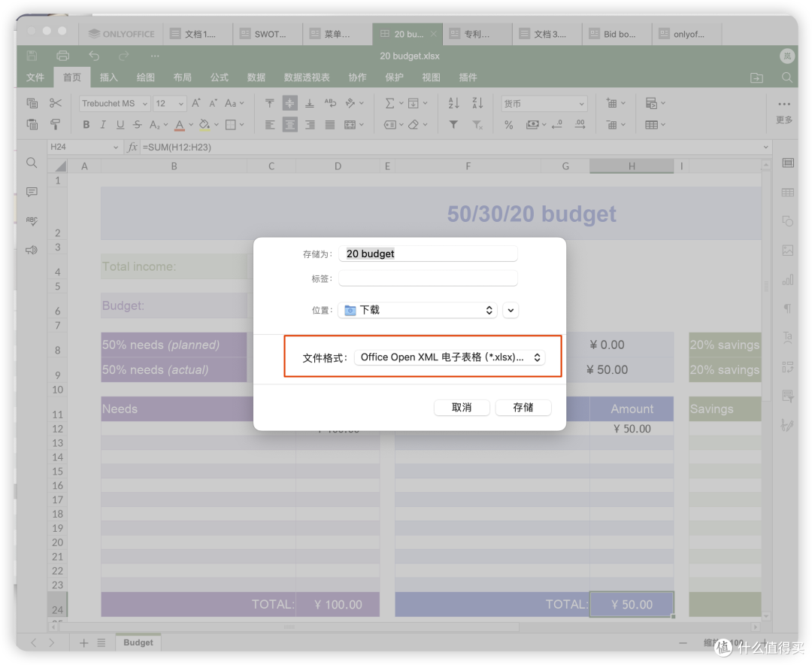This screenshot has width=812, height=665.
Task: Justify text in the cell
Action: point(330,124)
